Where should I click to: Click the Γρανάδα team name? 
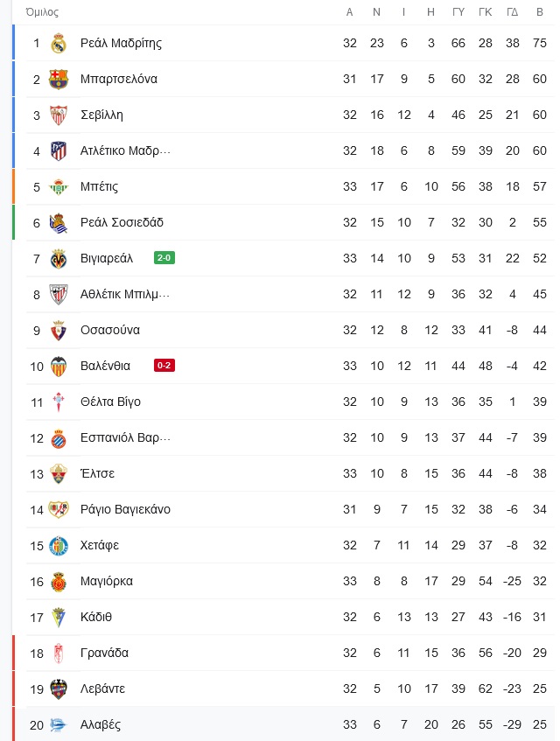104,653
